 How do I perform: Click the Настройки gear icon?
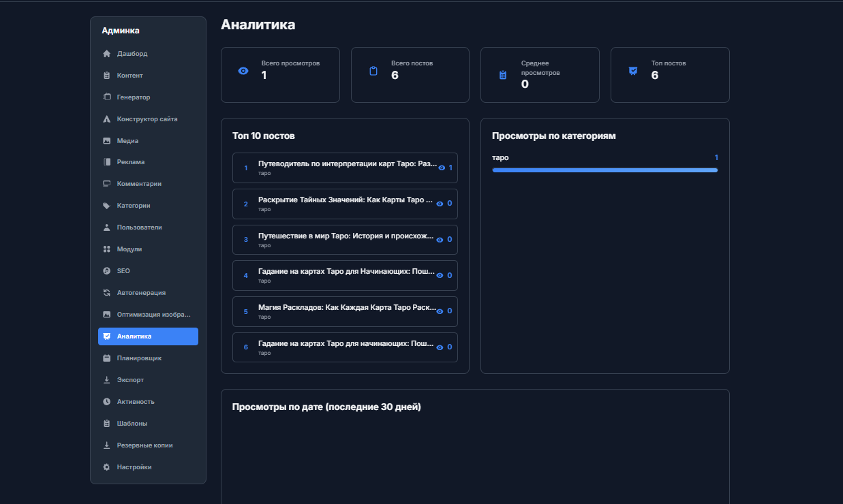(106, 467)
